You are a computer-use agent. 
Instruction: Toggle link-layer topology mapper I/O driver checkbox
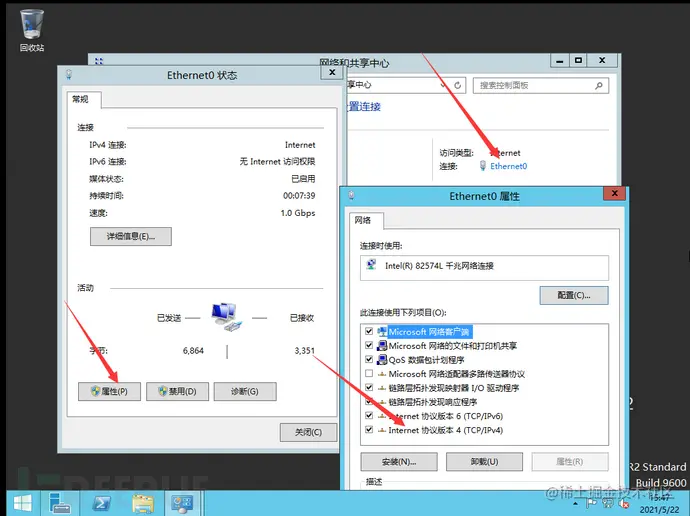(369, 388)
